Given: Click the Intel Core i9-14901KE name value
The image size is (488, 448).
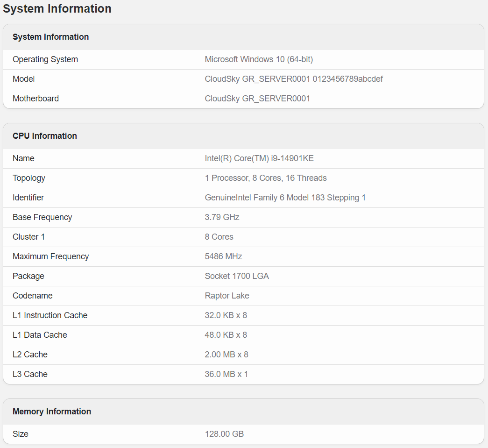Looking at the screenshot, I should [259, 158].
